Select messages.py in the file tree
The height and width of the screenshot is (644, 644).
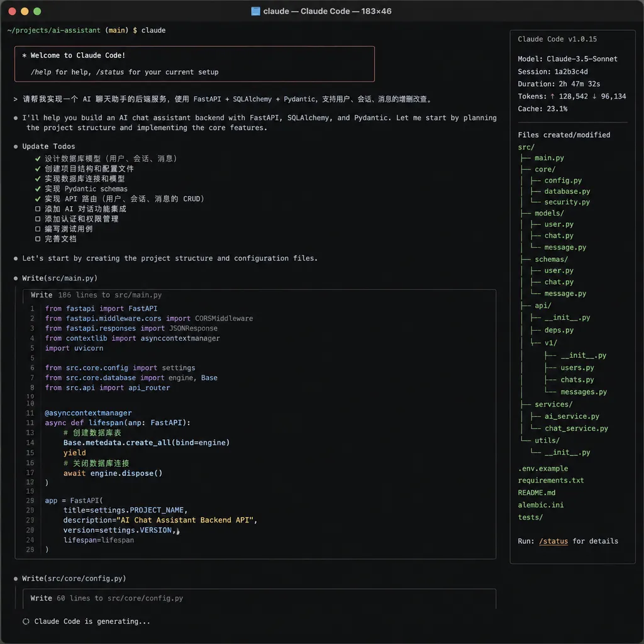point(584,392)
